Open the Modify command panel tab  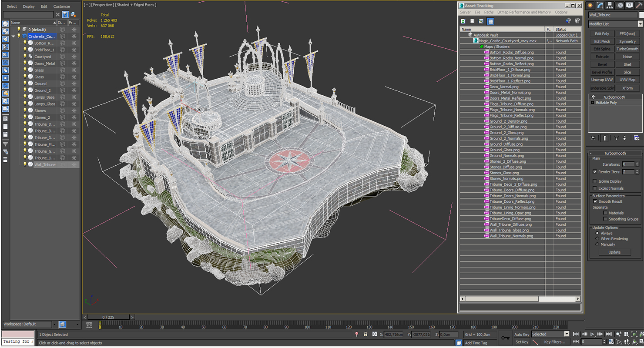coord(600,5)
